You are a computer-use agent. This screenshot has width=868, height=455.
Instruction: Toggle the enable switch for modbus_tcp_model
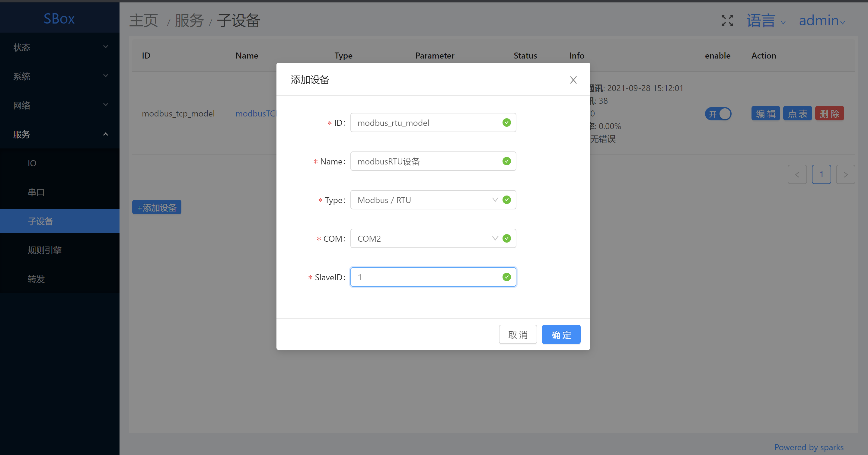click(718, 114)
